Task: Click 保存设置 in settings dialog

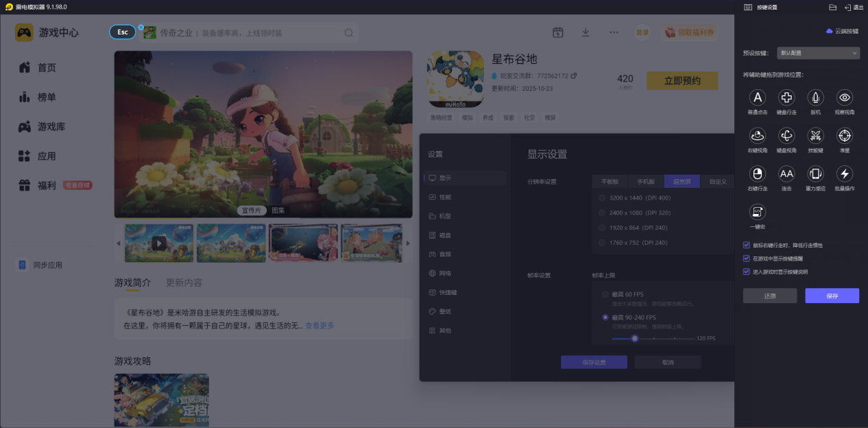Action: point(594,362)
